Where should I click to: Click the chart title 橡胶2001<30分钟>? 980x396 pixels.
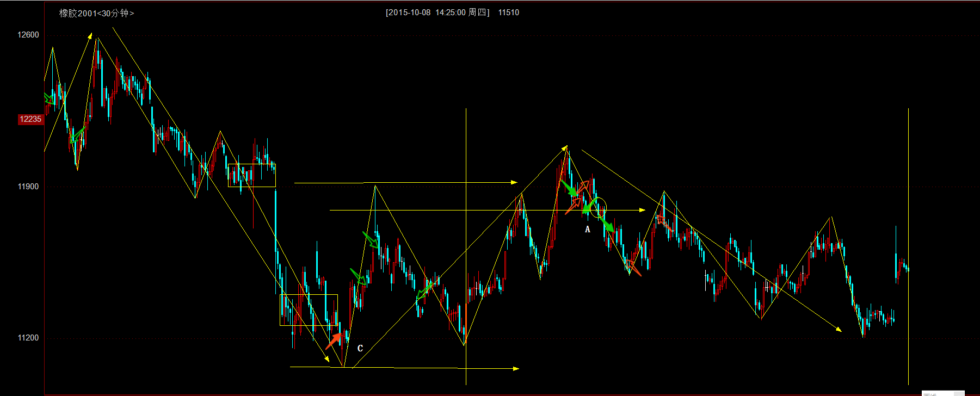(x=96, y=13)
